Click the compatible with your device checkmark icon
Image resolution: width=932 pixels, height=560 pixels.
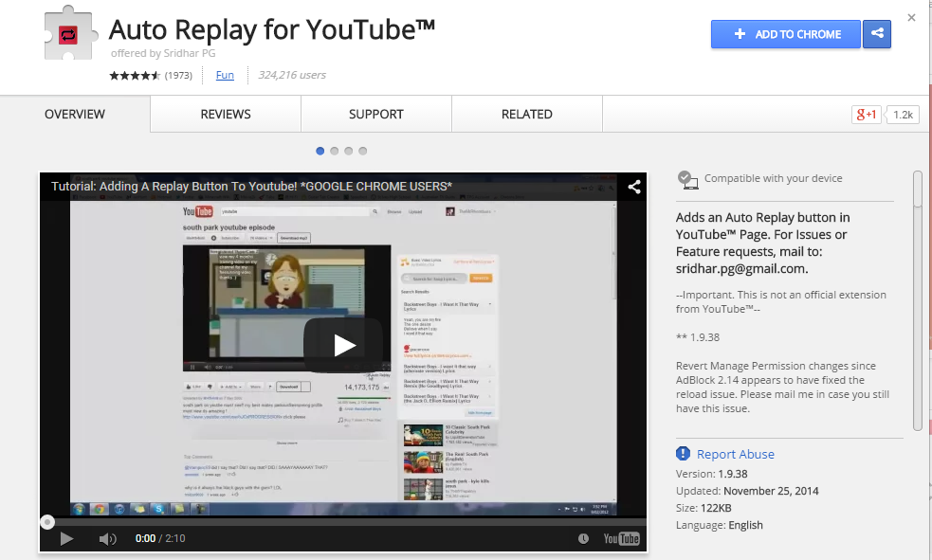coord(685,178)
